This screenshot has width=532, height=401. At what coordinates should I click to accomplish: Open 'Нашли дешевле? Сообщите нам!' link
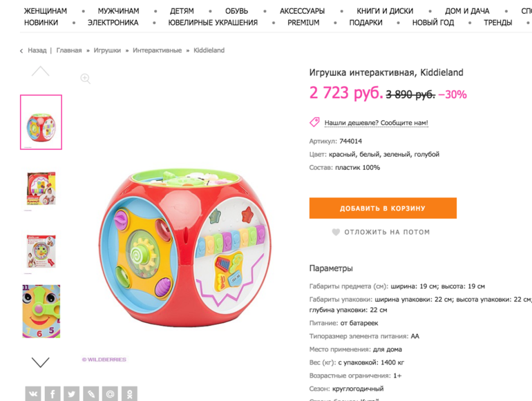[x=377, y=123]
